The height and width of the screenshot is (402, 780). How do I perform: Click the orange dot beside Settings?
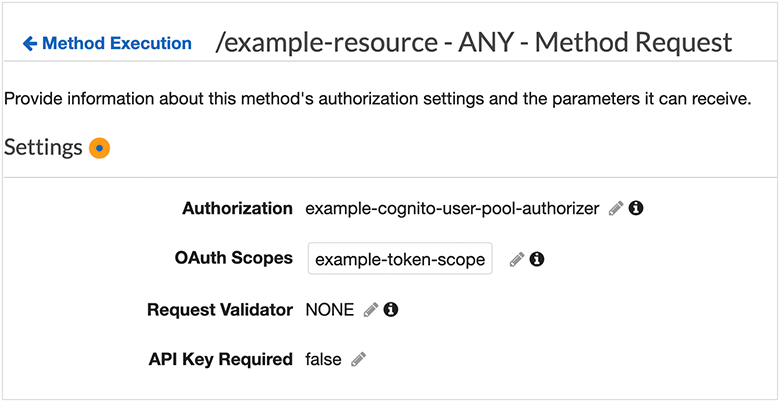point(99,148)
